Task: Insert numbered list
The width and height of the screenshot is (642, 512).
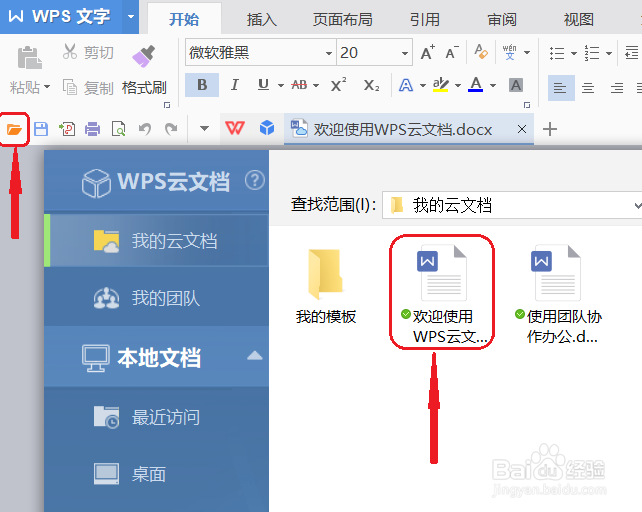Action: [592, 53]
